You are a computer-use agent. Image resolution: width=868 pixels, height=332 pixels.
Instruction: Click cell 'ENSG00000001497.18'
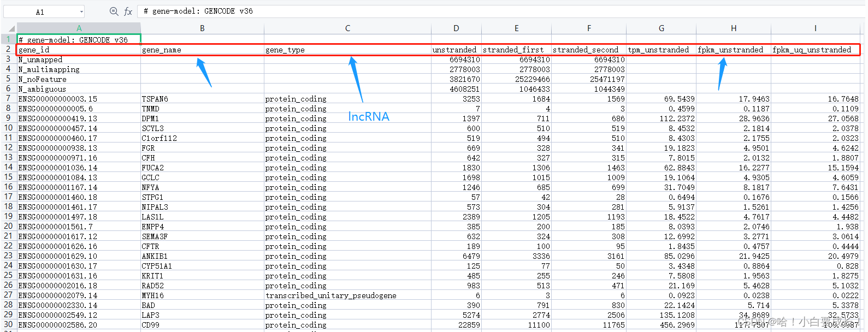(x=79, y=217)
